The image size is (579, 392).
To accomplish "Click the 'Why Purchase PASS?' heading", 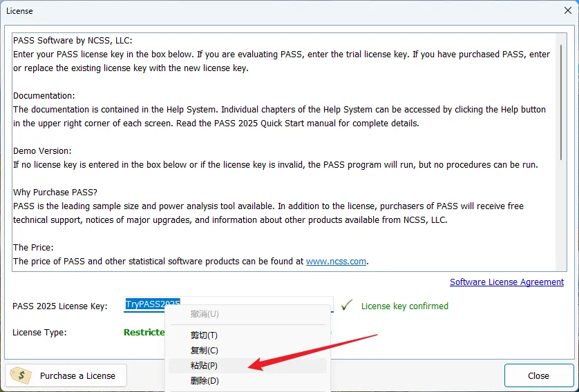I will click(x=55, y=193).
